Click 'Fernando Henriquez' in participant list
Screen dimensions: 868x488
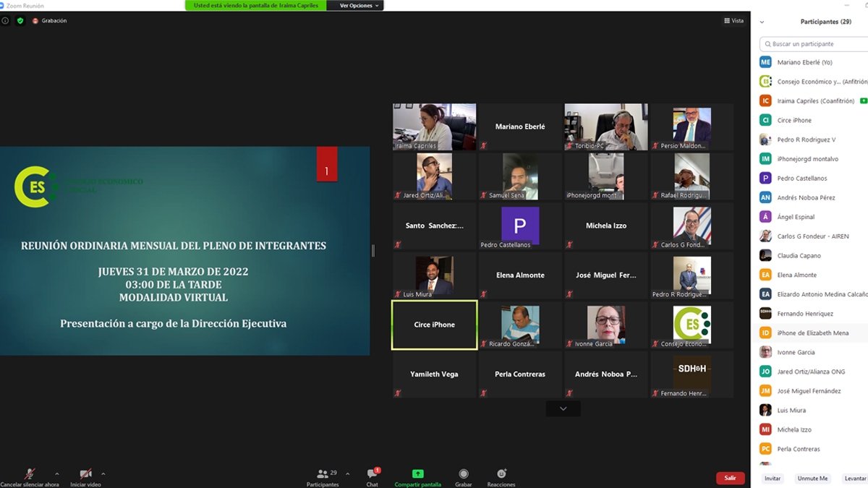tap(805, 313)
